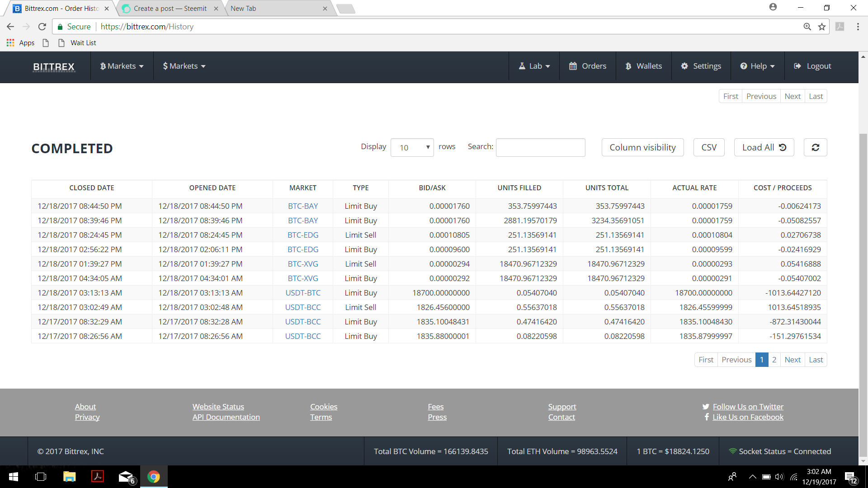Open USDT-BCC link in the 03:02:49 AM row
The width and height of the screenshot is (868, 488).
(303, 307)
